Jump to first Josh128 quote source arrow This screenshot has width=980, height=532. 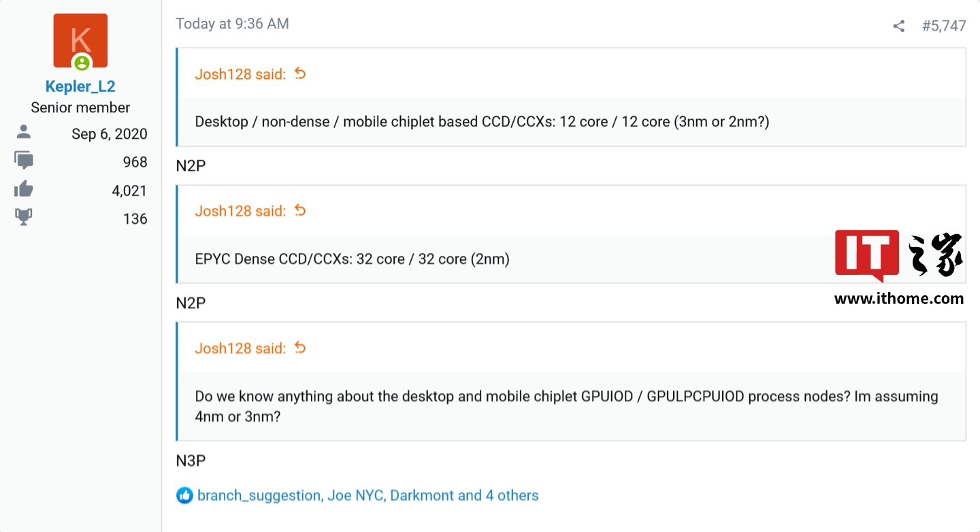[300, 73]
